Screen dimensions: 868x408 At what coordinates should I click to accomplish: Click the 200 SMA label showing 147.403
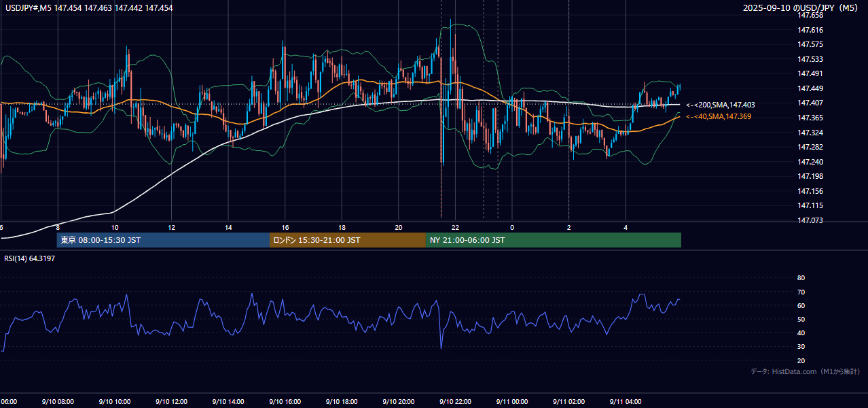click(721, 105)
